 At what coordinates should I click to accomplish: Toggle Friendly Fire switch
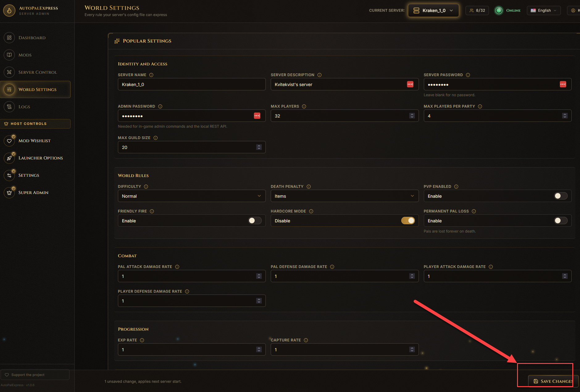point(255,221)
